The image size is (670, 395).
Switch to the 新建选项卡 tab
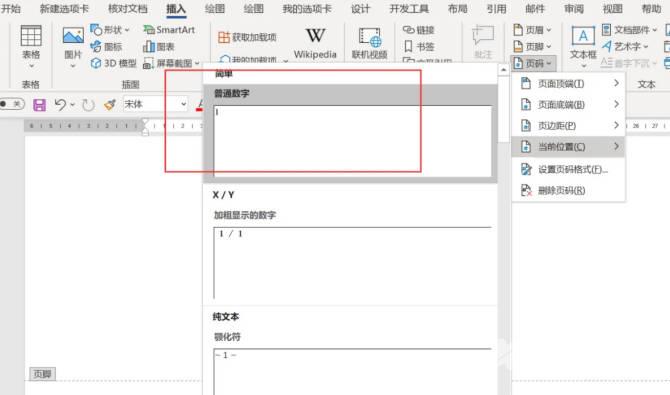(64, 9)
